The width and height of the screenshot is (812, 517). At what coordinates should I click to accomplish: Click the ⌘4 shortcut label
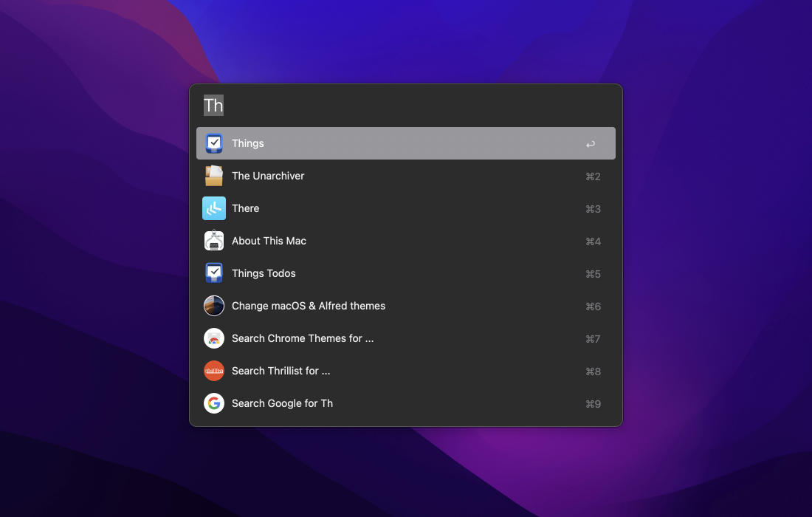tap(593, 242)
